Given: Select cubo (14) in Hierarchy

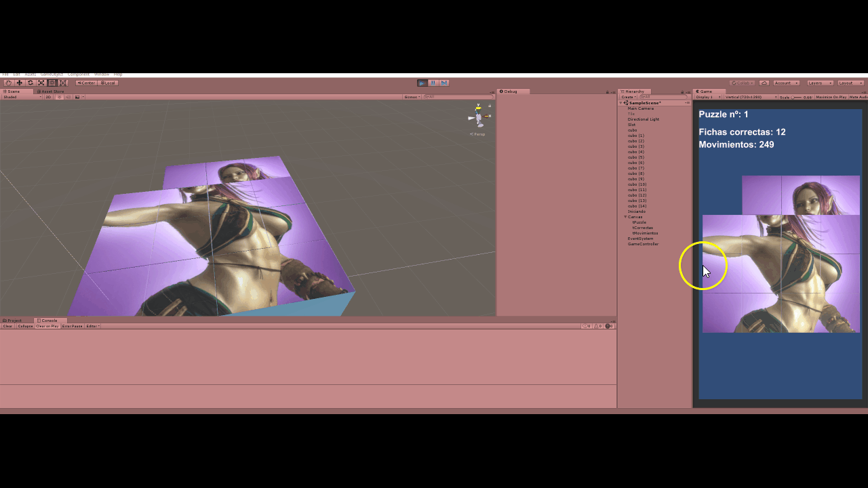Looking at the screenshot, I should (x=637, y=206).
